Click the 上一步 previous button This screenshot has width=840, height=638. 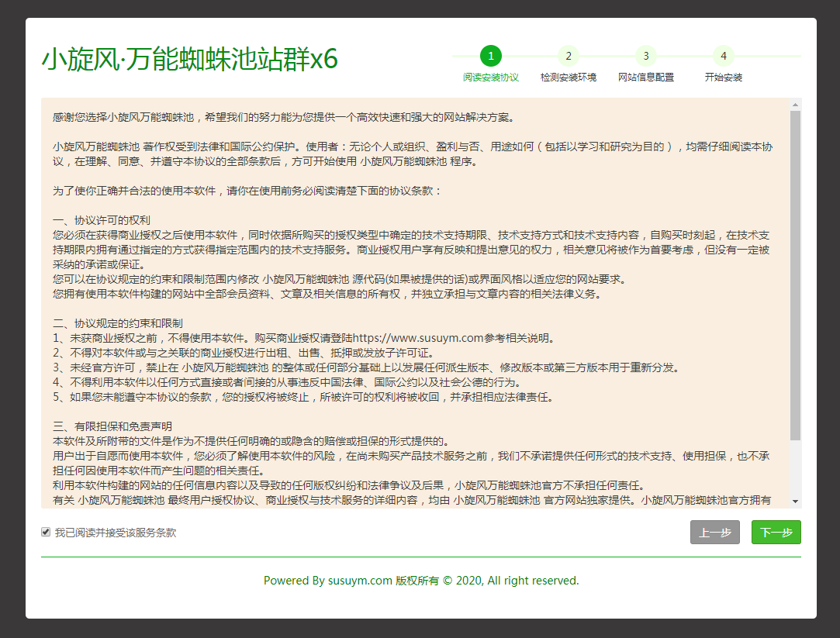tap(714, 532)
